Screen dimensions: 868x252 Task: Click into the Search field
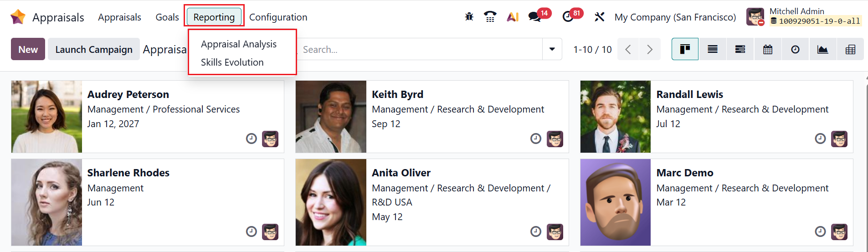point(419,49)
